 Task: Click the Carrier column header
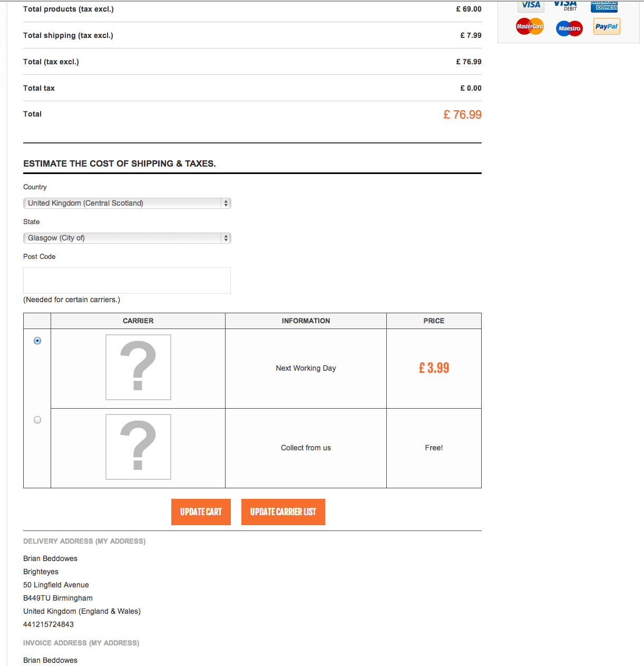click(138, 321)
